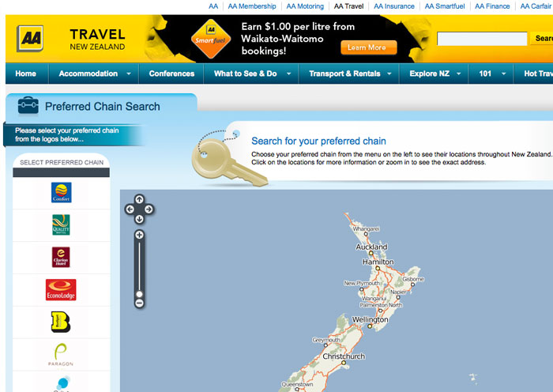
Task: Expand the Accommodation dropdown menu
Action: [95, 73]
